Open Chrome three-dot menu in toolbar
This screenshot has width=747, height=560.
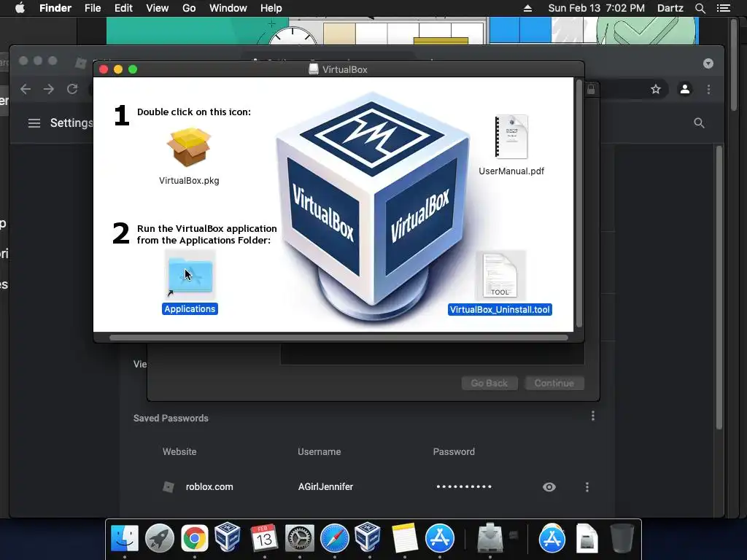(x=709, y=89)
